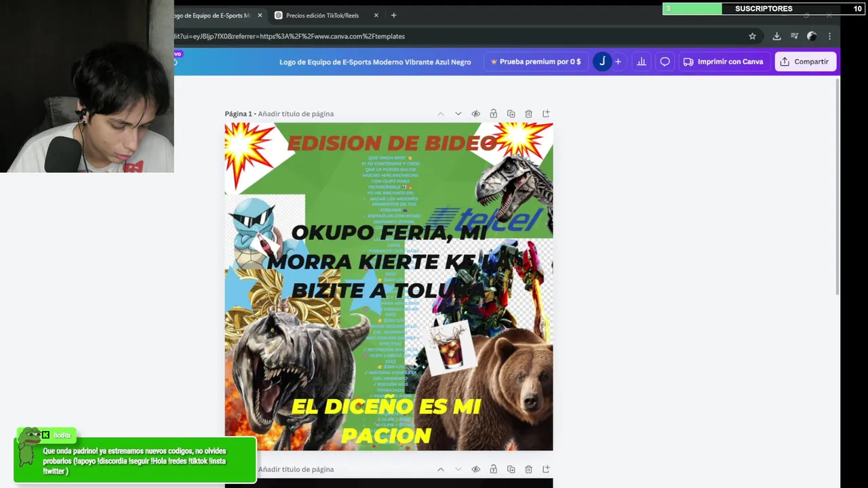The width and height of the screenshot is (868, 488).
Task: Click Imprimir con Canva
Action: click(723, 62)
